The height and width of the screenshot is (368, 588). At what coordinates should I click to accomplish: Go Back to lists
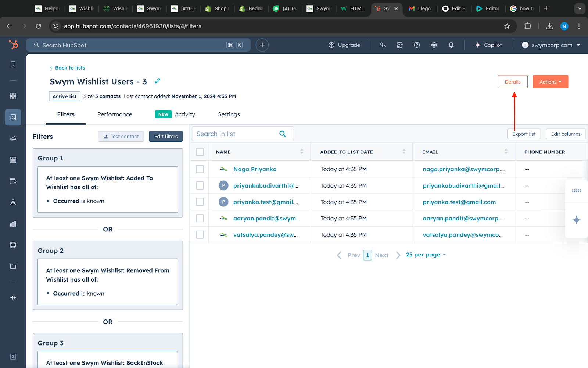coord(68,68)
